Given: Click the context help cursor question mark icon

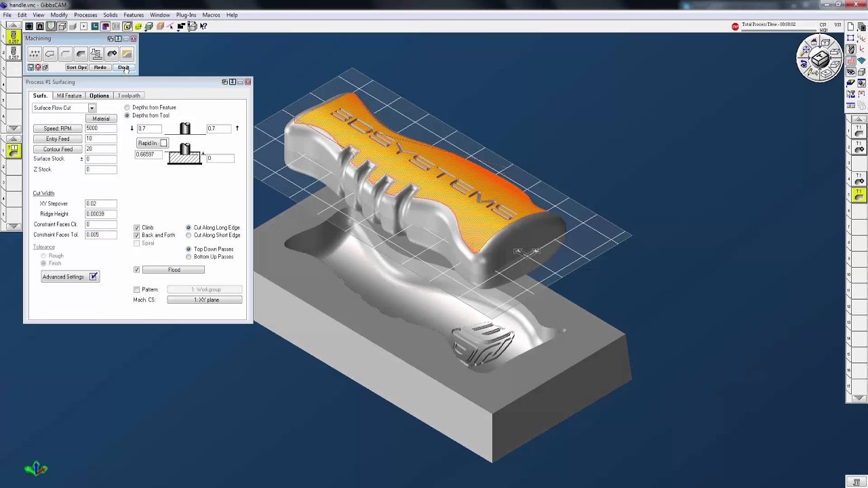Looking at the screenshot, I should tap(203, 26).
